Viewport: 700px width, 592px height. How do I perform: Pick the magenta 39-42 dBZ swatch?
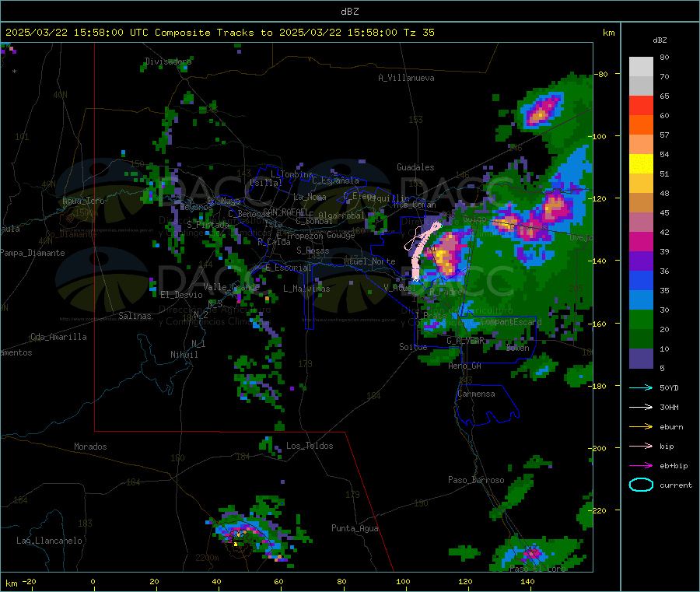[x=641, y=241]
